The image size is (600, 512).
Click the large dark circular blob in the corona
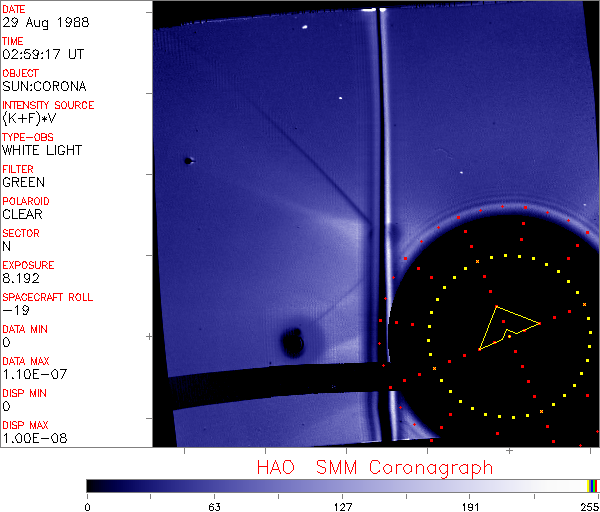[x=293, y=343]
